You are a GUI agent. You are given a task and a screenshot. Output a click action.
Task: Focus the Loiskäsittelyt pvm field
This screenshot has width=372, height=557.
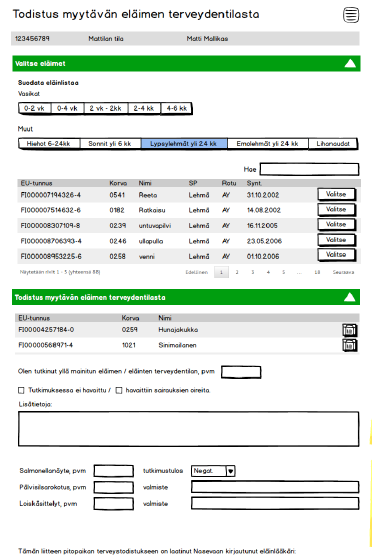114,504
